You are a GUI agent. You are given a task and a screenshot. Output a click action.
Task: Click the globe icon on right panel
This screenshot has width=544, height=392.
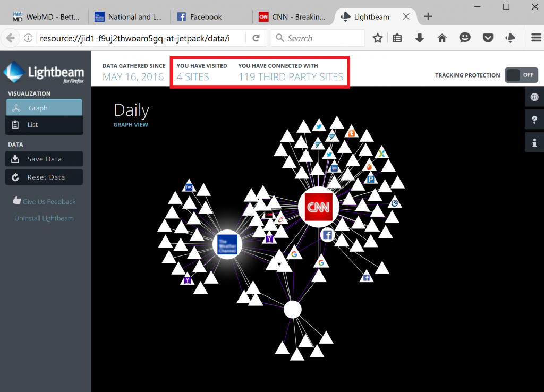tap(534, 97)
